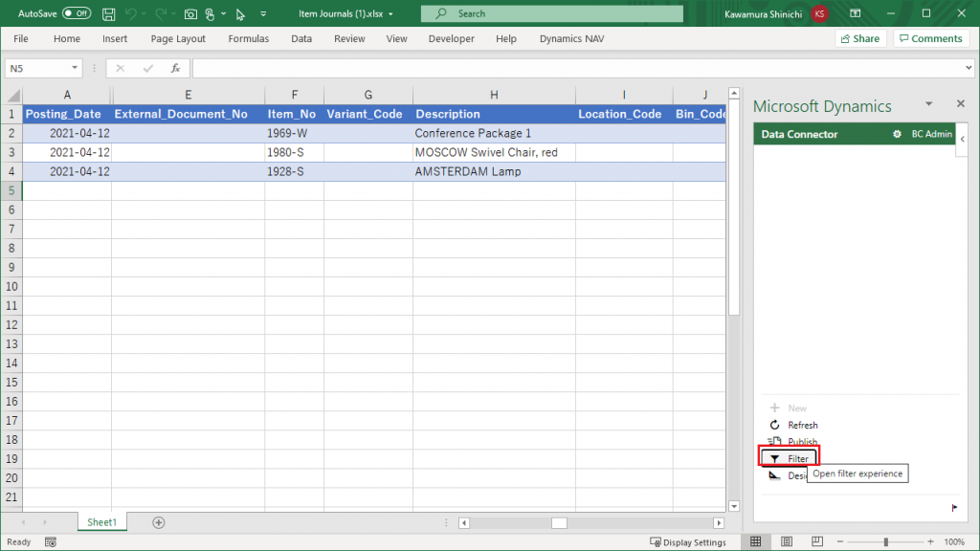Toggle the AutoSave switch
Image resolution: width=980 pixels, height=551 pixels.
[77, 13]
